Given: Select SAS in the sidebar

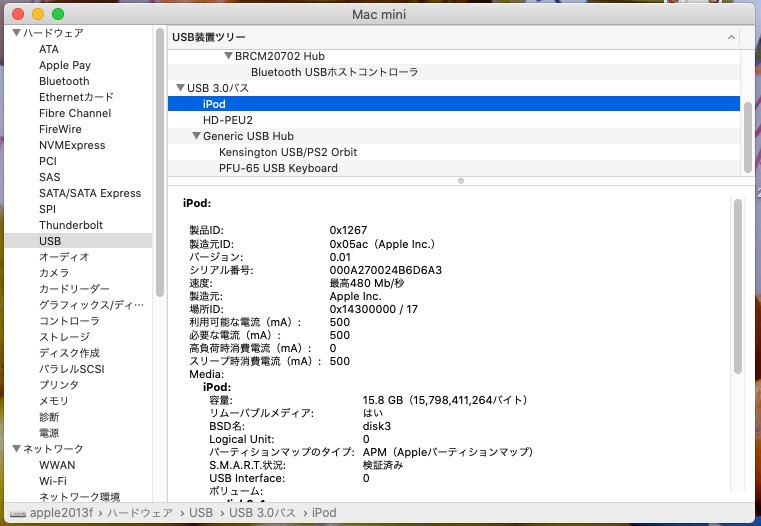Looking at the screenshot, I should (x=50, y=177).
